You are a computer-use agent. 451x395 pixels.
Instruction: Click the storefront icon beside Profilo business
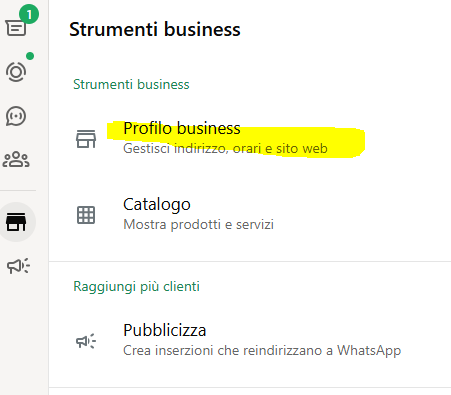pyautogui.click(x=86, y=139)
